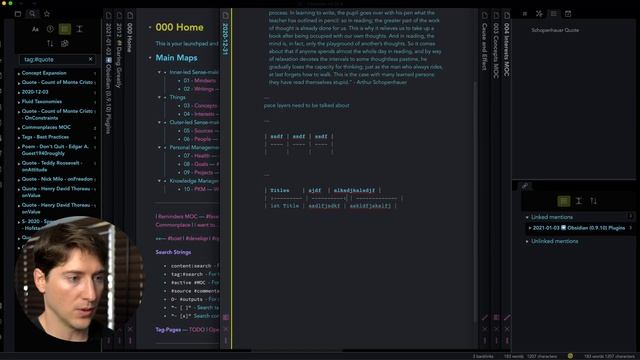640x360 pixels.
Task: Toggle match case (Aa) in search
Action: (35, 29)
